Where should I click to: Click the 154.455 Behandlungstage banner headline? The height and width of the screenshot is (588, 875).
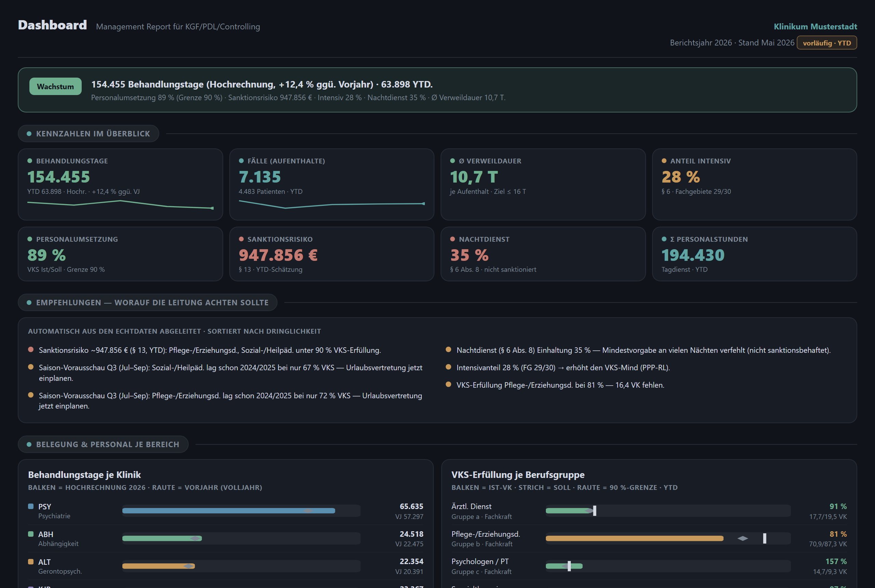click(262, 84)
